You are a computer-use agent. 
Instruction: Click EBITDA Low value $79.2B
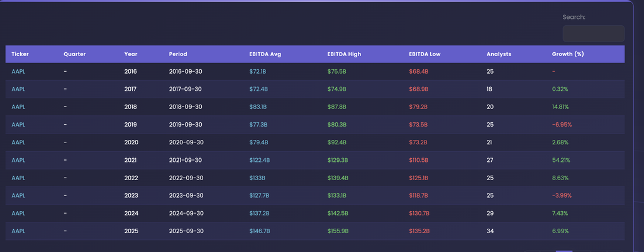tap(418, 106)
